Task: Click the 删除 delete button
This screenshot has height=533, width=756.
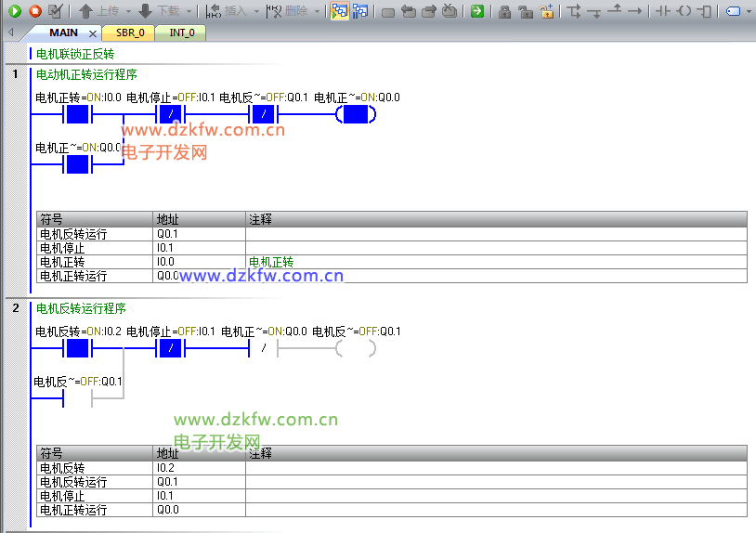Action: [288, 11]
